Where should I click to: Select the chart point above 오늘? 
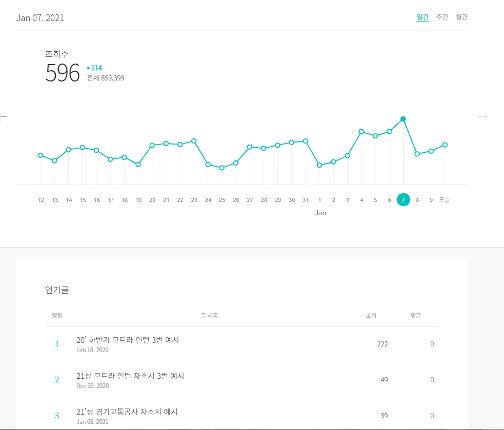pos(445,145)
